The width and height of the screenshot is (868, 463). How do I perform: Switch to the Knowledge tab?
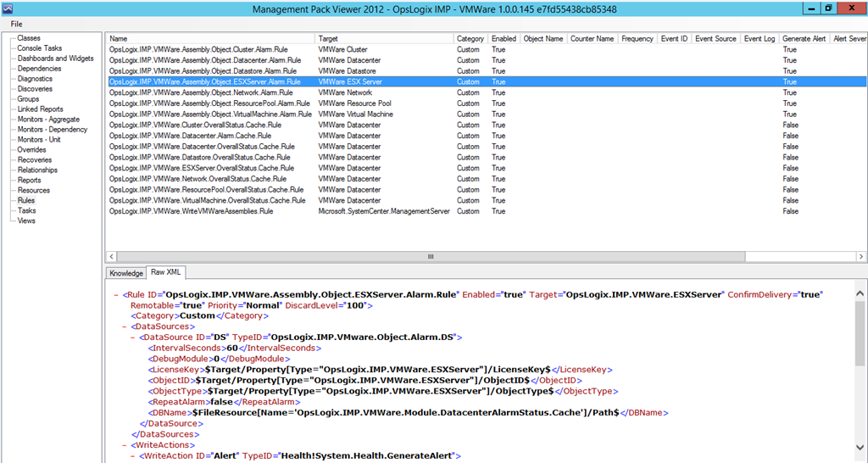125,273
